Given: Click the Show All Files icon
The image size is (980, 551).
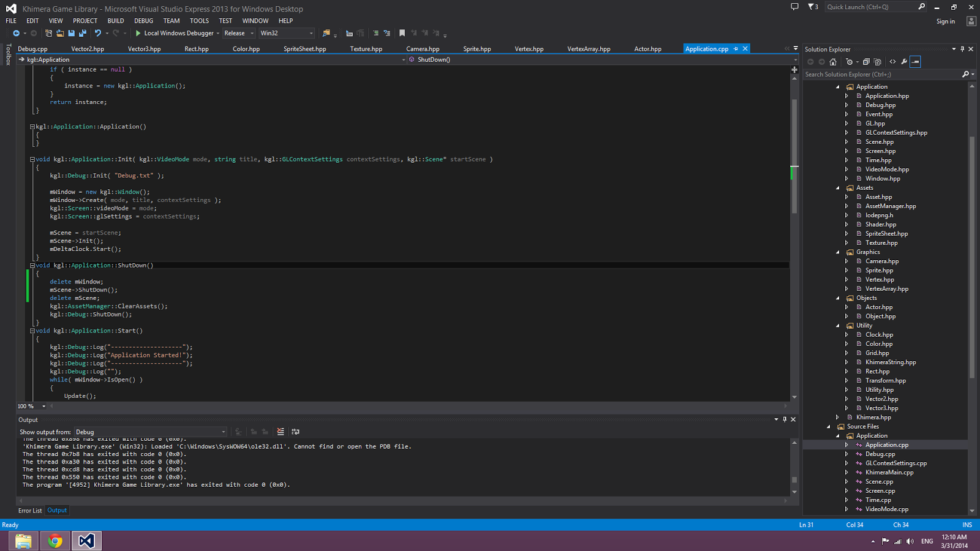Looking at the screenshot, I should click(877, 62).
